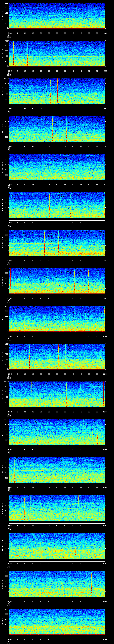Click the '13:16:00' start time label
Viewport: 114px width, 644px height.
[x=9, y=601]
